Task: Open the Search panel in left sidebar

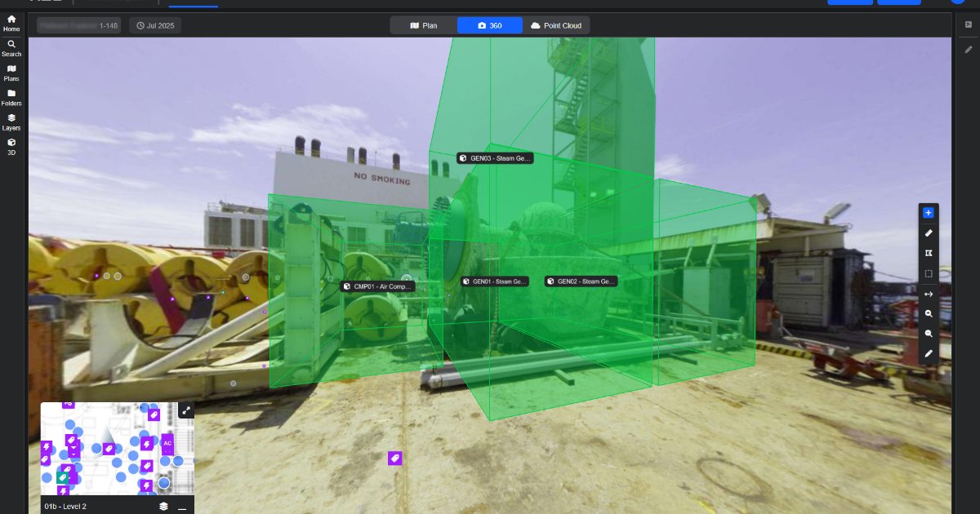Action: 11,47
